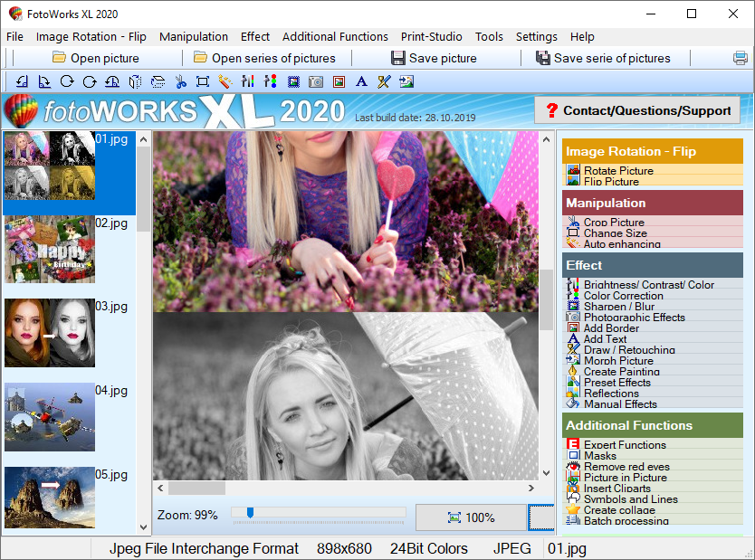
Task: Click the Contact/Questions/Support button
Action: coord(637,110)
